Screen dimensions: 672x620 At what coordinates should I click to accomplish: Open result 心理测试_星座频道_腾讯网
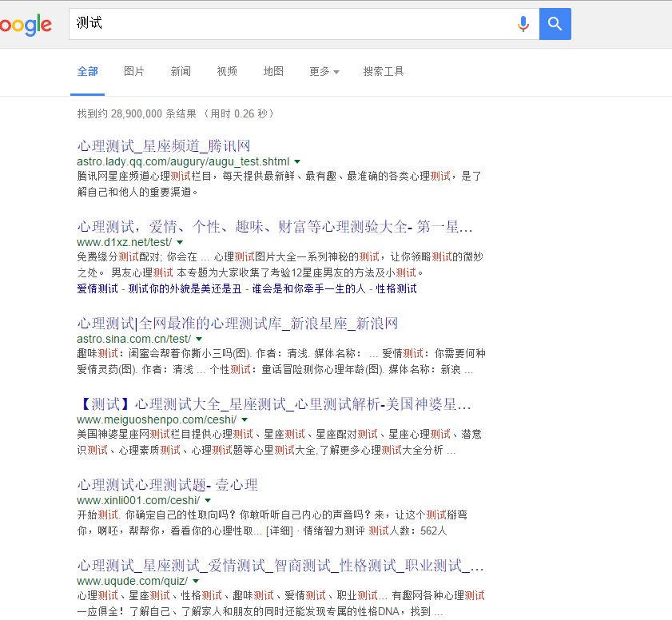point(164,146)
